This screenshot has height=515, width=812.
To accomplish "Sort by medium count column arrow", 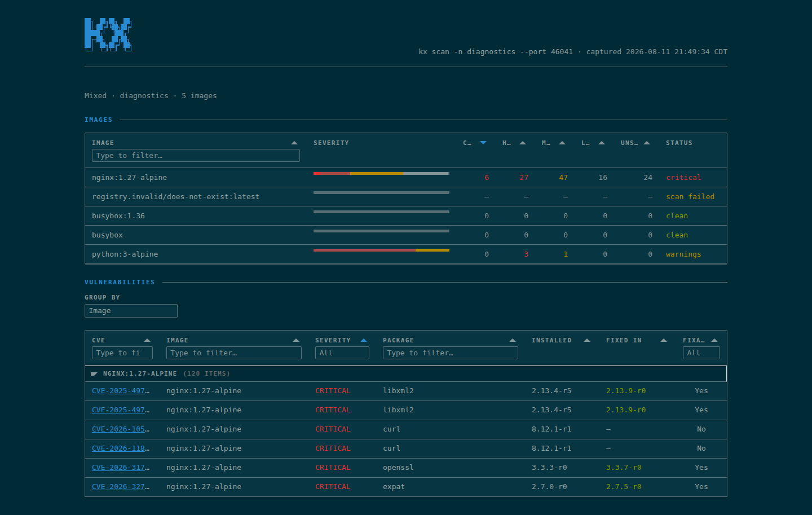I will click(x=562, y=143).
